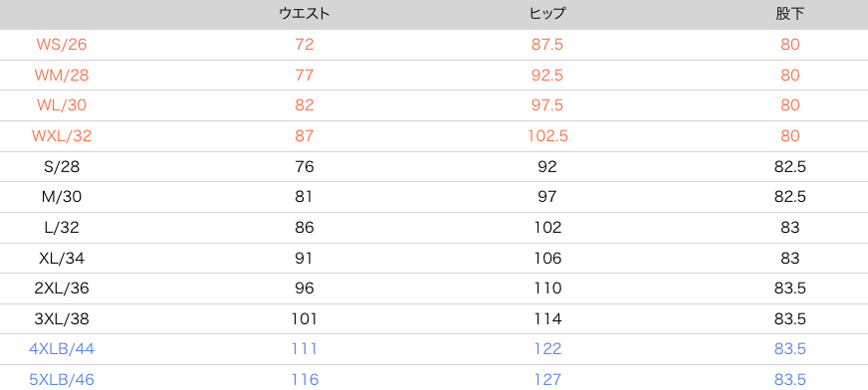Select the M/30 size label
Screen dimensions: 868x390
pos(62,196)
